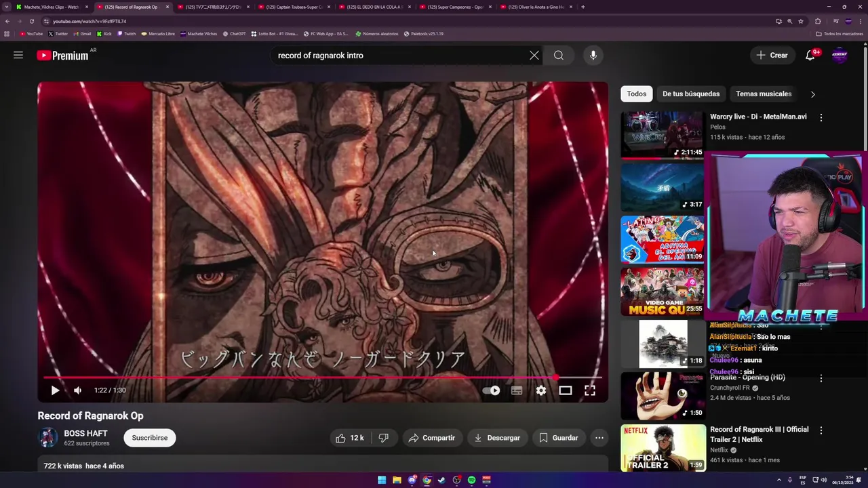Switch to Super Campeones browser tab
868x488 pixels.
[456, 7]
